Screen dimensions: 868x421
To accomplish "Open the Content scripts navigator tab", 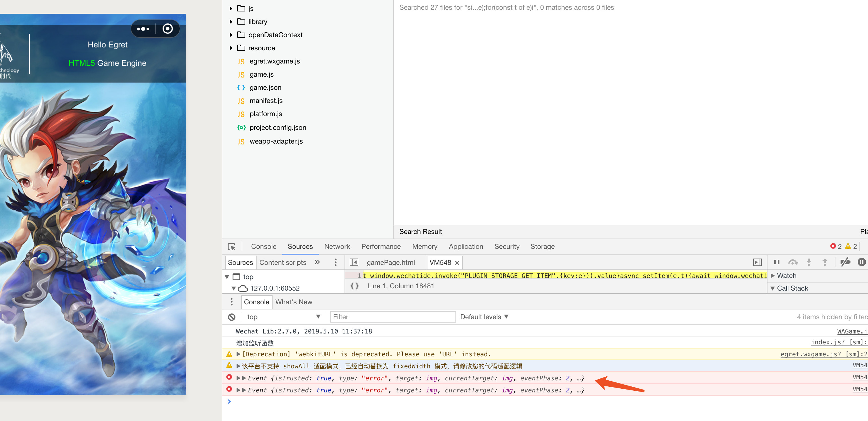I will click(283, 263).
